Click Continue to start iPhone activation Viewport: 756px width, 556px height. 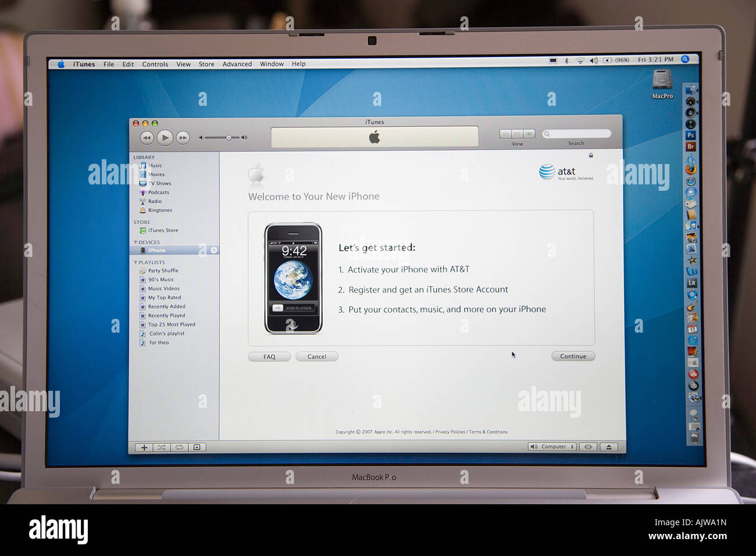(573, 356)
